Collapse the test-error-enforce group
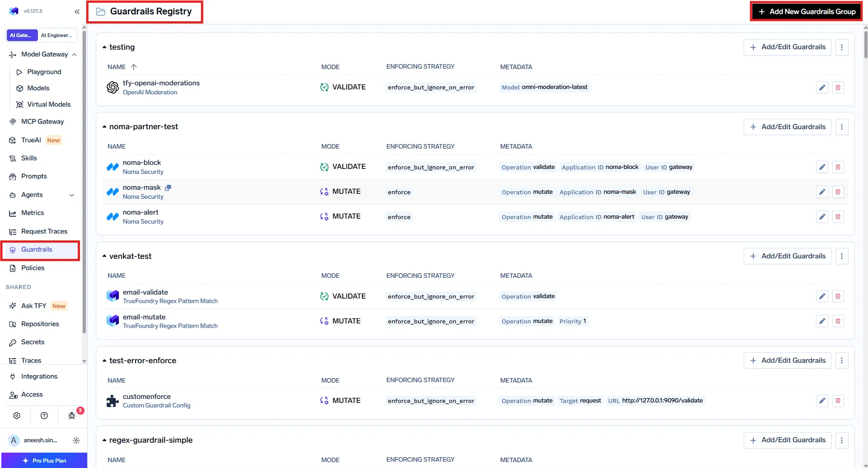The height and width of the screenshot is (468, 868). 104,360
